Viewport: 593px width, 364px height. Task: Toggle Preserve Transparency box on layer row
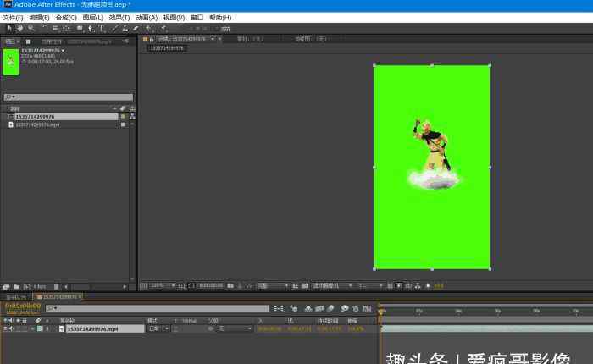click(175, 328)
